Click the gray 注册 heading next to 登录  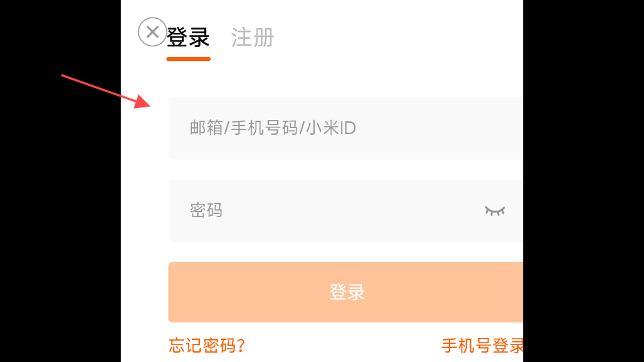click(252, 38)
